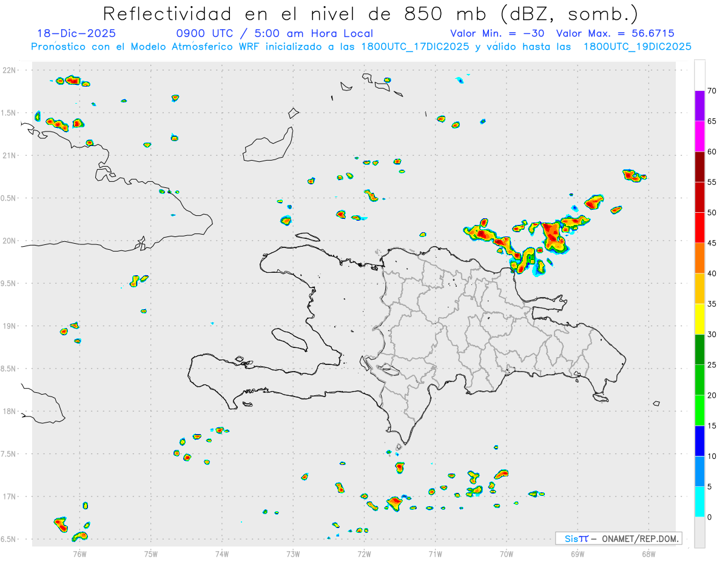
Task: Click the "18N" latitude axis label
Action: [10, 411]
